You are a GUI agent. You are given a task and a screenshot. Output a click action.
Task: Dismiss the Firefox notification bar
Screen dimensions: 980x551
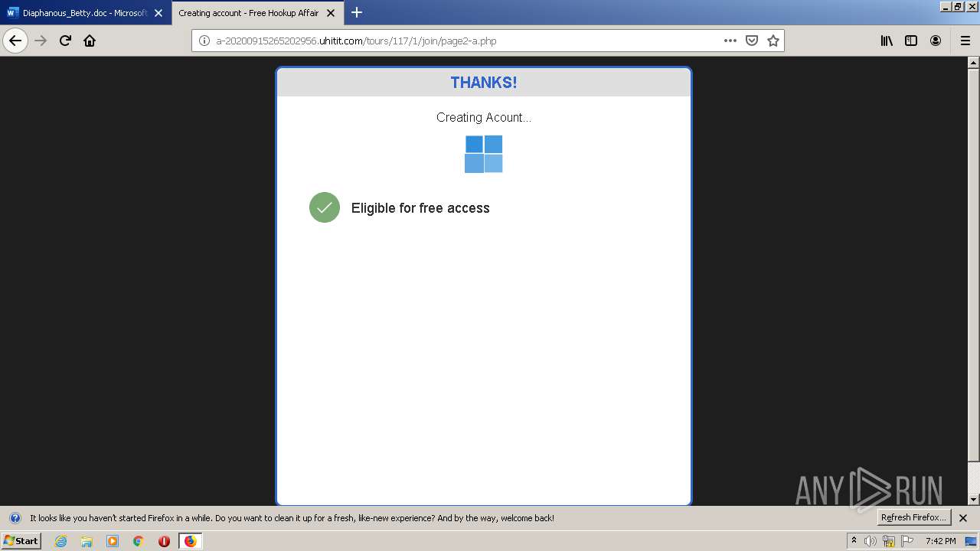point(963,518)
